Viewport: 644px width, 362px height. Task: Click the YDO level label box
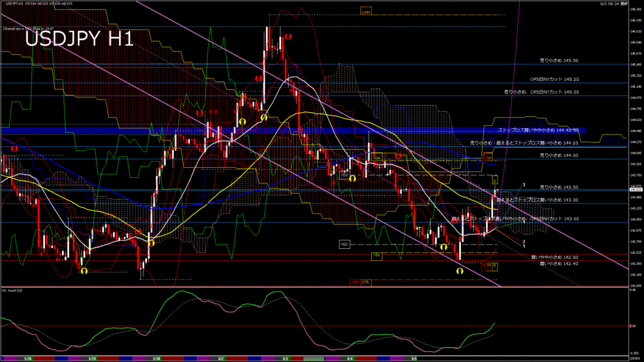345,175
